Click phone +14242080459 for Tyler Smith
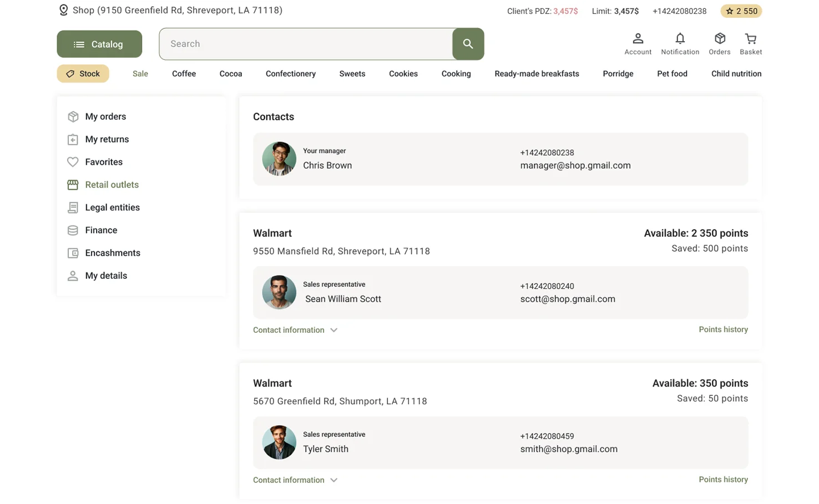 click(x=547, y=436)
